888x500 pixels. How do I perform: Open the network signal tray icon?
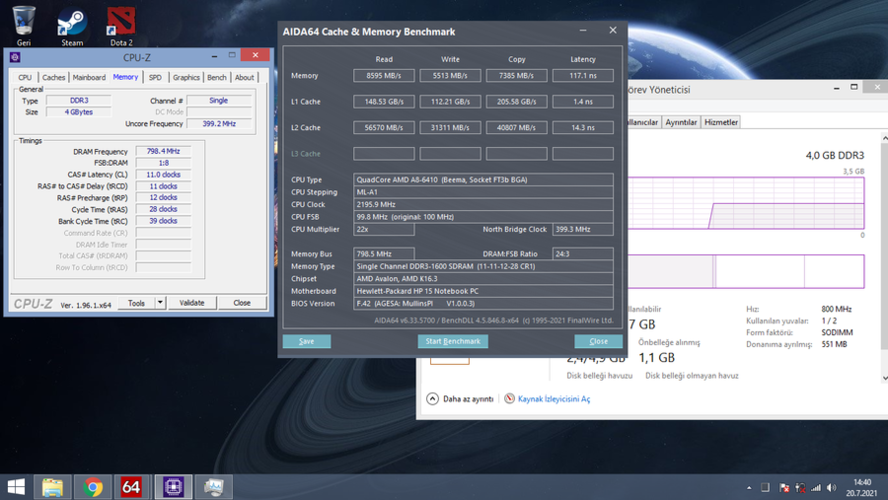click(816, 488)
